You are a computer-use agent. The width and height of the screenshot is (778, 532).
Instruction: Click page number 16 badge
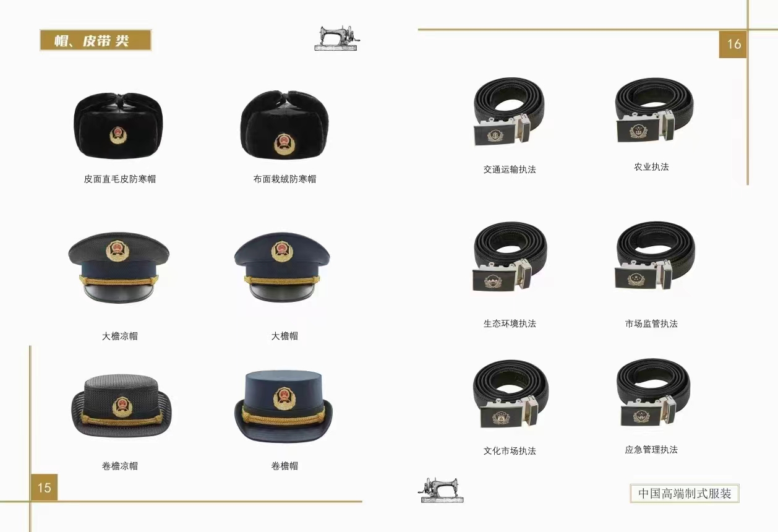[x=733, y=44]
